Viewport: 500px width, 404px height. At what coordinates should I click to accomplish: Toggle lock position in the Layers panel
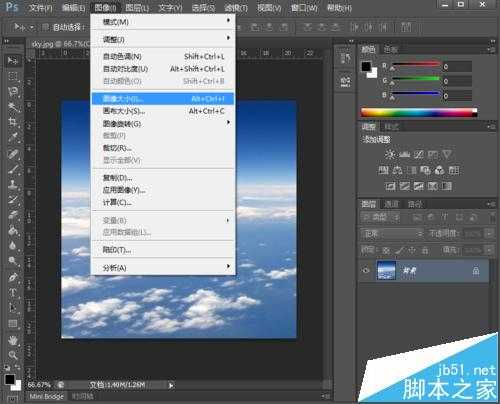(412, 250)
